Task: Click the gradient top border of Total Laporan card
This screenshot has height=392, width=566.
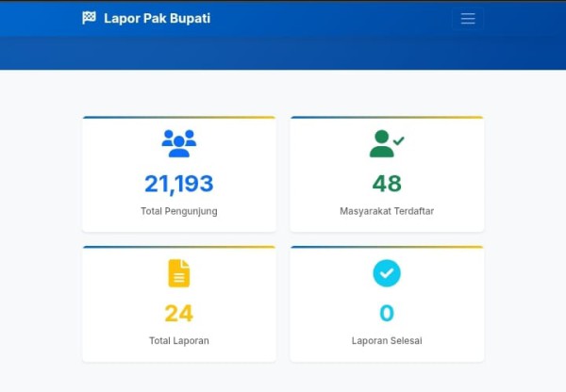Action: click(179, 247)
